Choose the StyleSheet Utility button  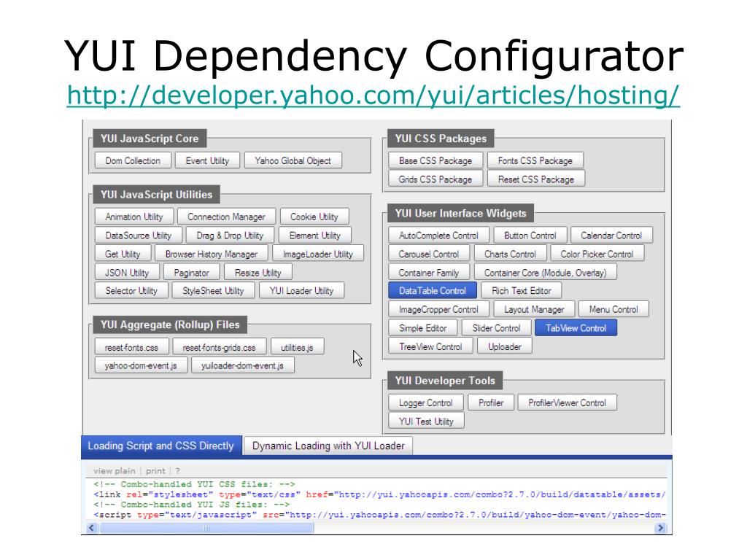point(213,290)
